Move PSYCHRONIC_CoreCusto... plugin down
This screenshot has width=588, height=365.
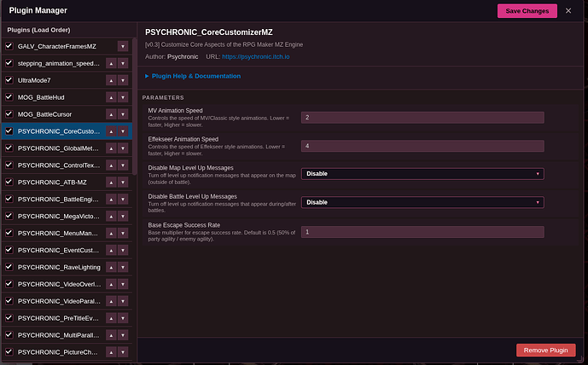123,131
